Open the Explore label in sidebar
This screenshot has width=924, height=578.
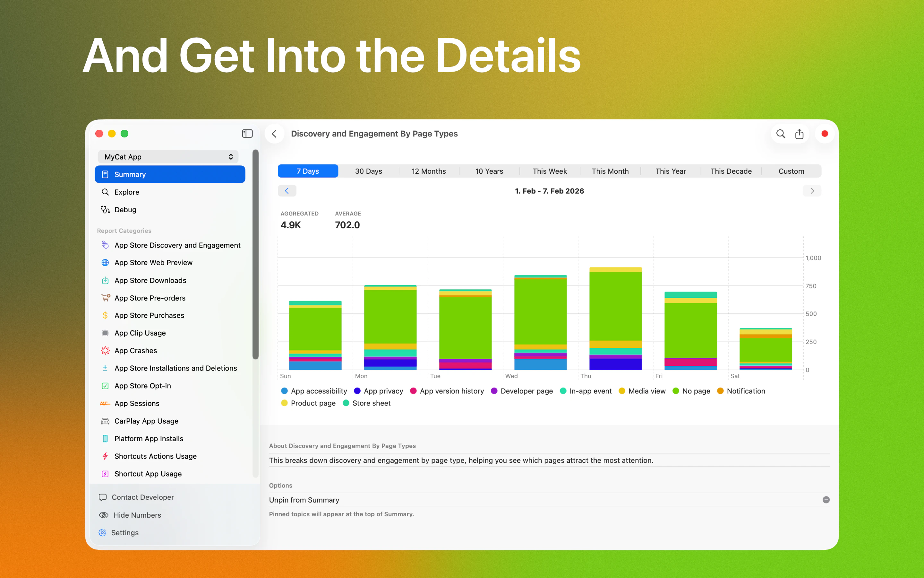click(127, 192)
